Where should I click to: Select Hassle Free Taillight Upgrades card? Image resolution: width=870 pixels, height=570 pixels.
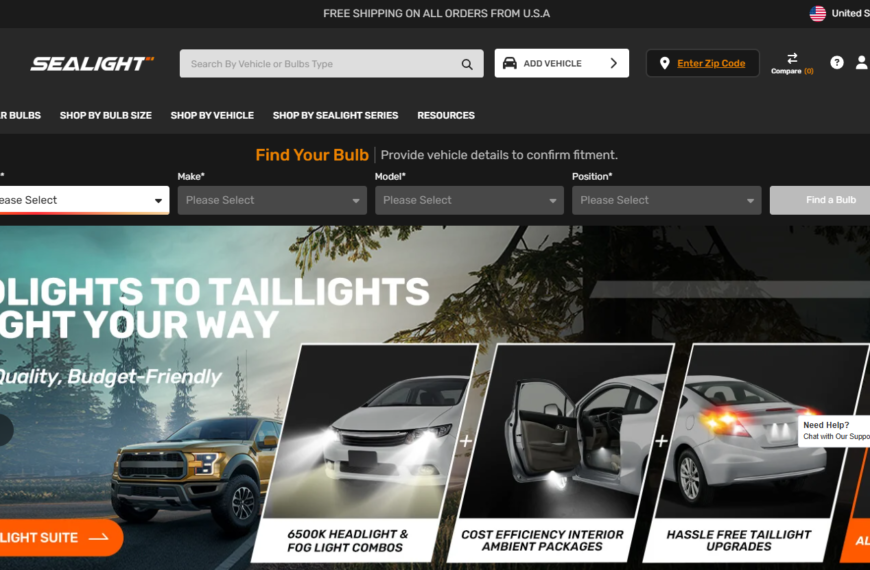tap(755, 452)
